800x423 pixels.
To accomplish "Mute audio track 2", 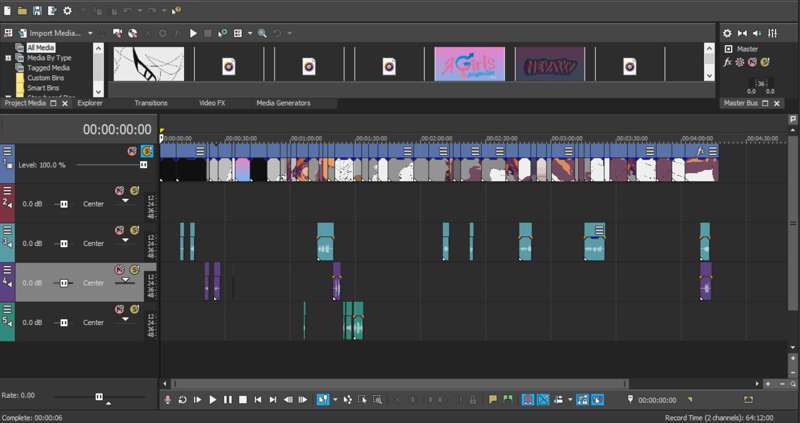I will [x=119, y=191].
